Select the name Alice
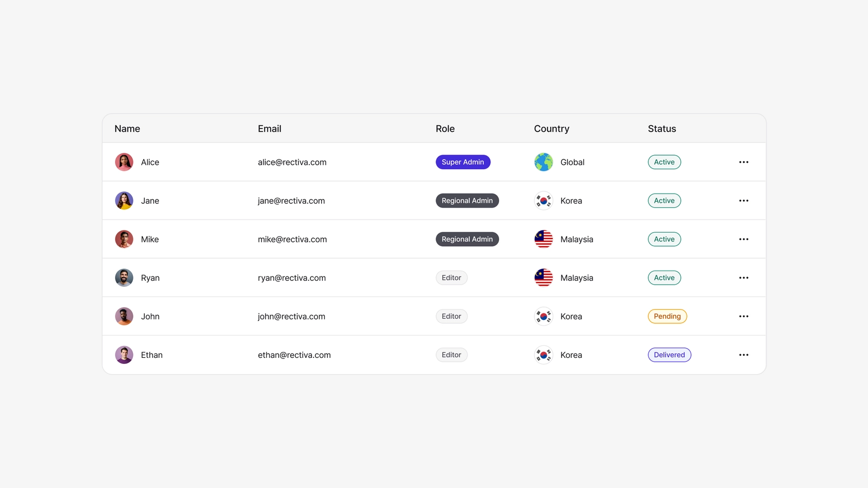Screen dimensions: 868x488 pos(150,162)
